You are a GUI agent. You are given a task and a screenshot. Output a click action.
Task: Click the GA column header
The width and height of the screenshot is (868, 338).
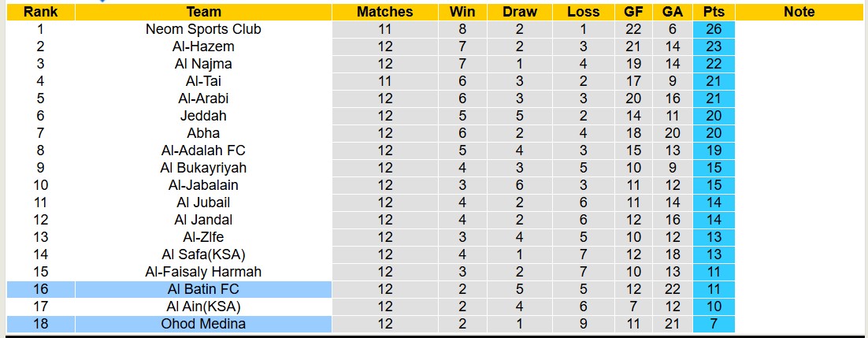673,12
